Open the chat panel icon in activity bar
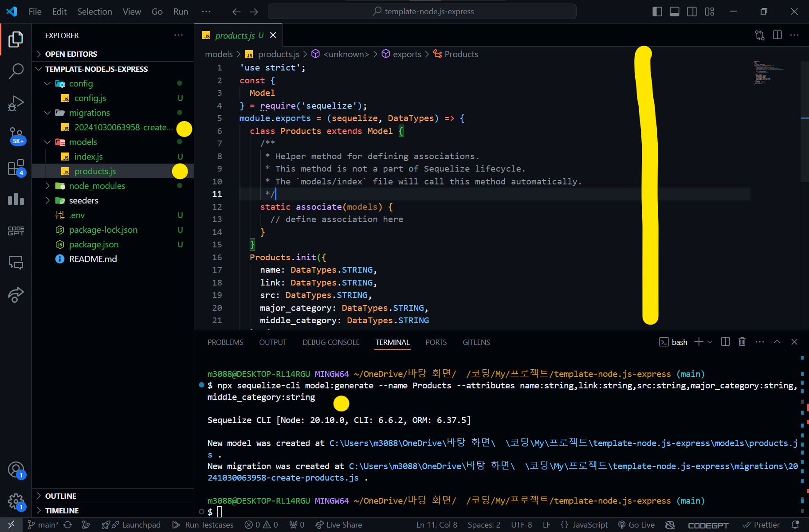Image resolution: width=809 pixels, height=532 pixels. pos(16,262)
